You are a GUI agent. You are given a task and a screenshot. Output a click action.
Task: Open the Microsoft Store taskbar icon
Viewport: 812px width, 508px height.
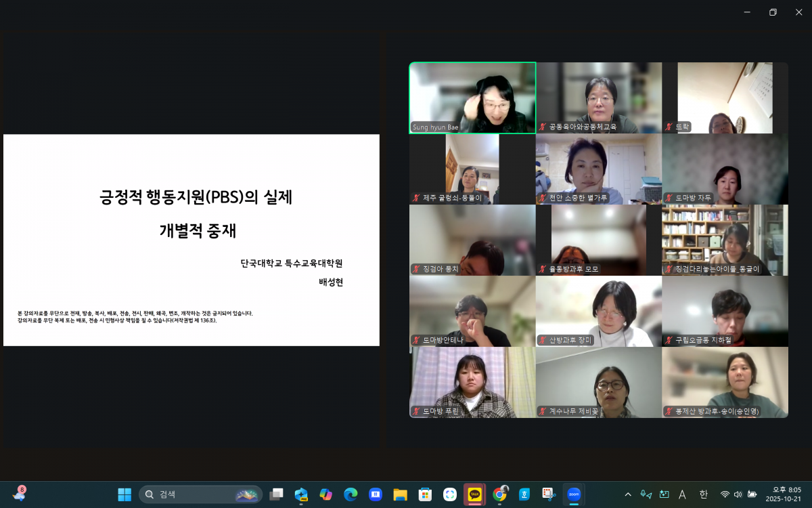[x=425, y=494]
